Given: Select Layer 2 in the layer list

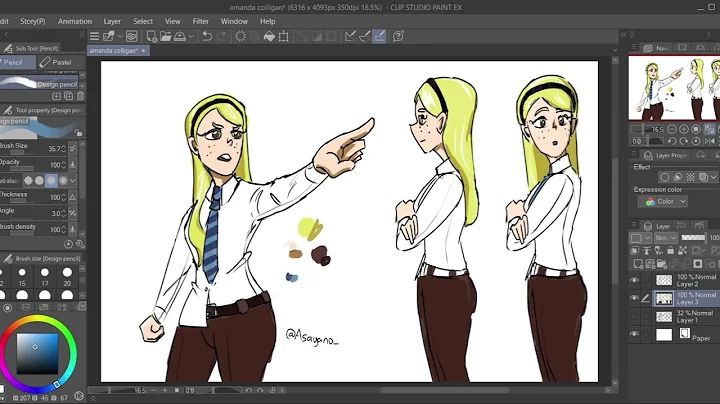Looking at the screenshot, I should pyautogui.click(x=686, y=280).
